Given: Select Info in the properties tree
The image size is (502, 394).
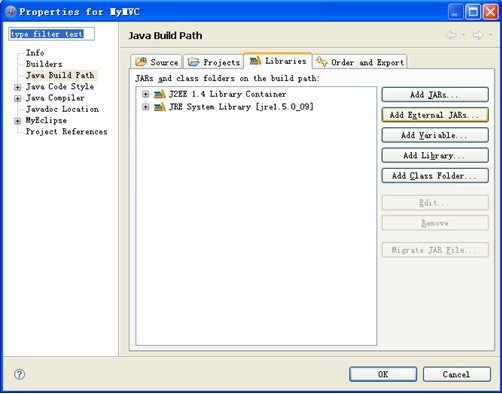Looking at the screenshot, I should (x=35, y=53).
